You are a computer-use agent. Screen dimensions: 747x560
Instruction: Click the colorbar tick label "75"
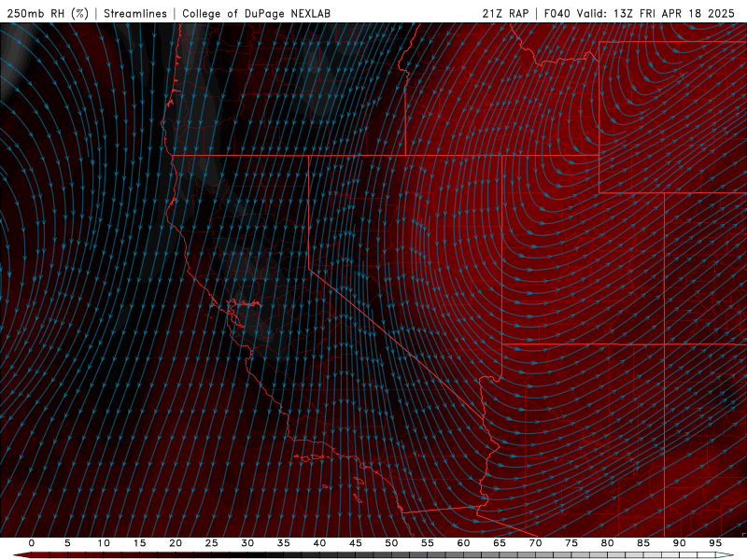click(571, 543)
